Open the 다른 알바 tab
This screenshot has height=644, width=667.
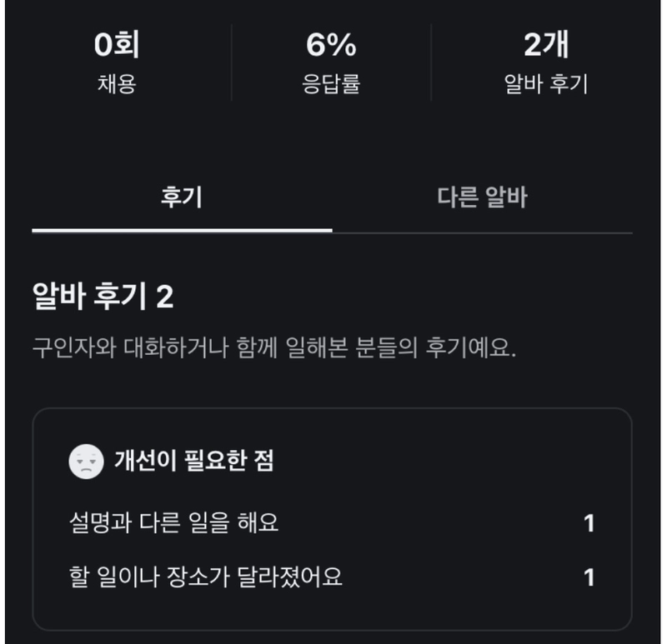[483, 197]
